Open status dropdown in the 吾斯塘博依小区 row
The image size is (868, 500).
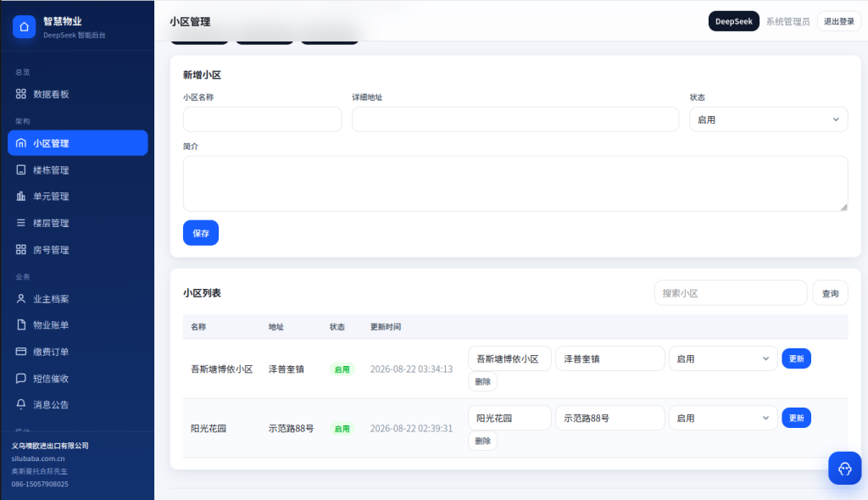(723, 358)
